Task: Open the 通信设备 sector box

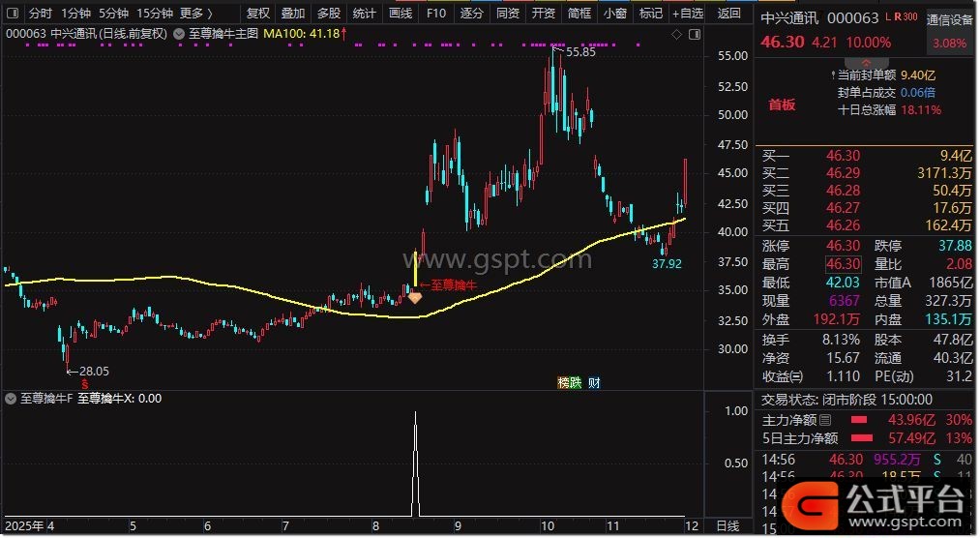Action: (950, 18)
